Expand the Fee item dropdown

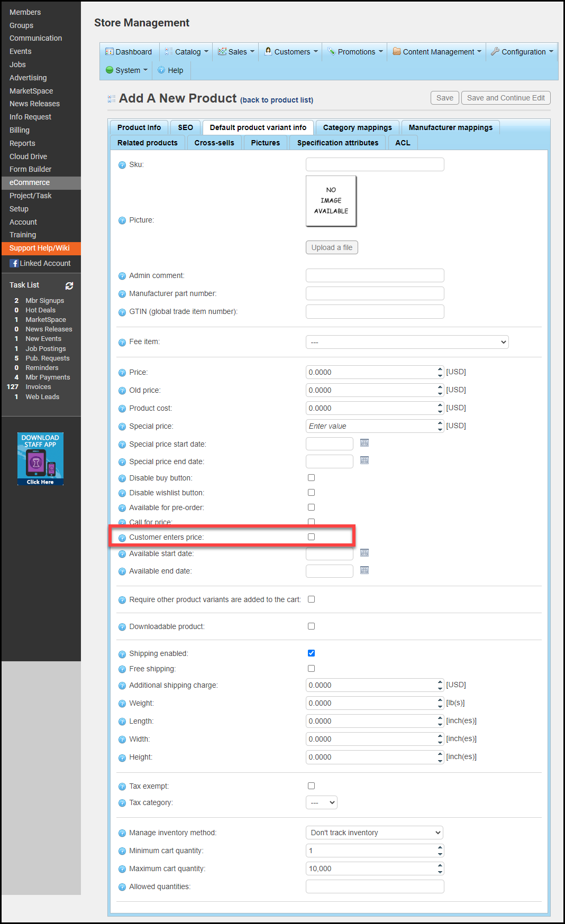coord(407,343)
